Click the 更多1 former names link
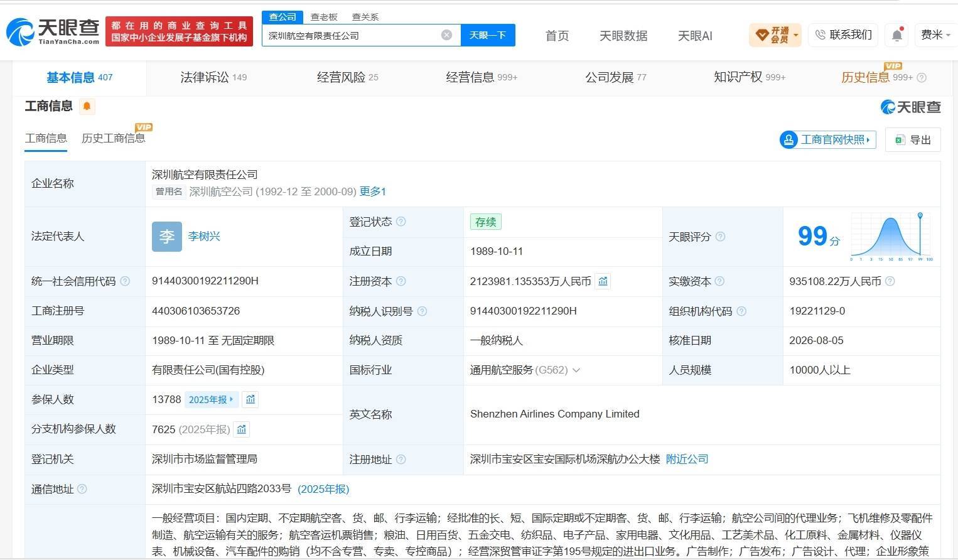 [x=373, y=191]
